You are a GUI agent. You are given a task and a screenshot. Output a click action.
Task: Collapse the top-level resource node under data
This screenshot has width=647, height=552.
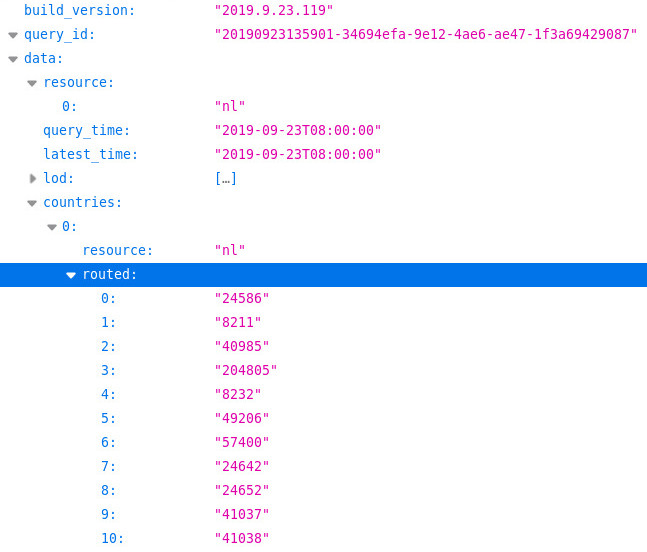[32, 83]
